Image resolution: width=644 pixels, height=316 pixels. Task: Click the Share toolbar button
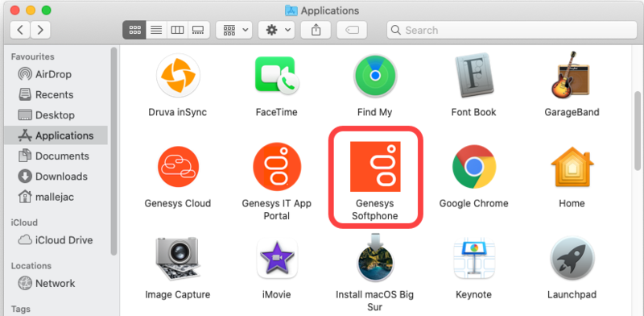coord(316,30)
